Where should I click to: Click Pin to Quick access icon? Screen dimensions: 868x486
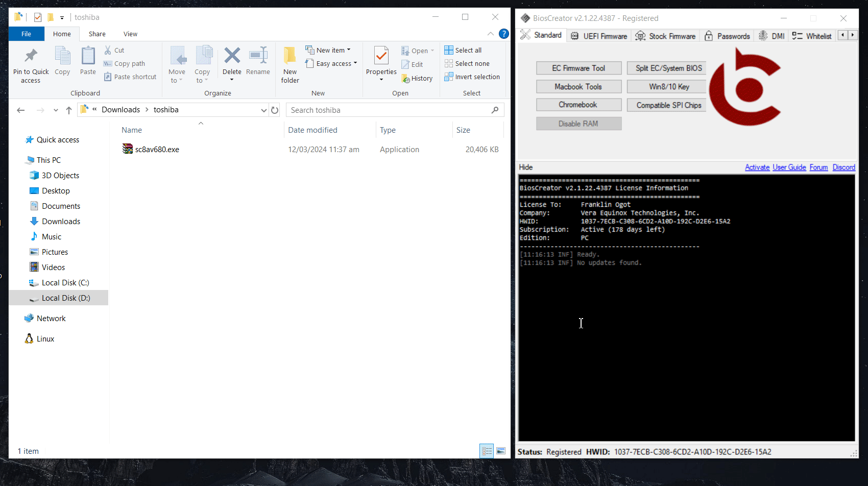(x=31, y=56)
